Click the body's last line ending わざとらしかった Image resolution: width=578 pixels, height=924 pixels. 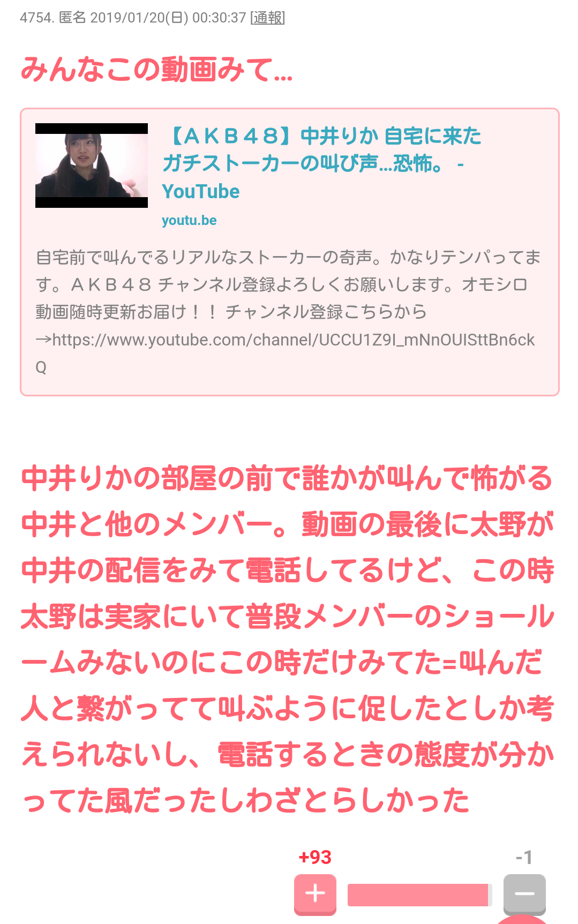pyautogui.click(x=245, y=801)
